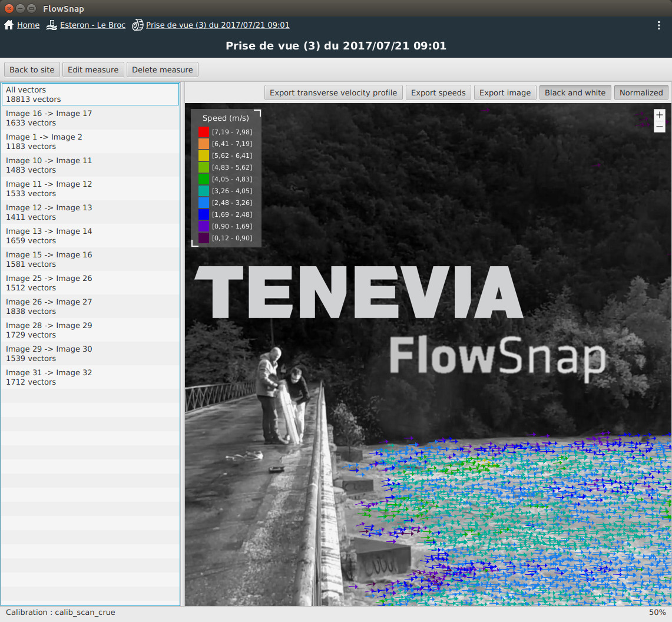Image resolution: width=672 pixels, height=622 pixels.
Task: Maximize the FlowSnap window
Action: pyautogui.click(x=31, y=8)
